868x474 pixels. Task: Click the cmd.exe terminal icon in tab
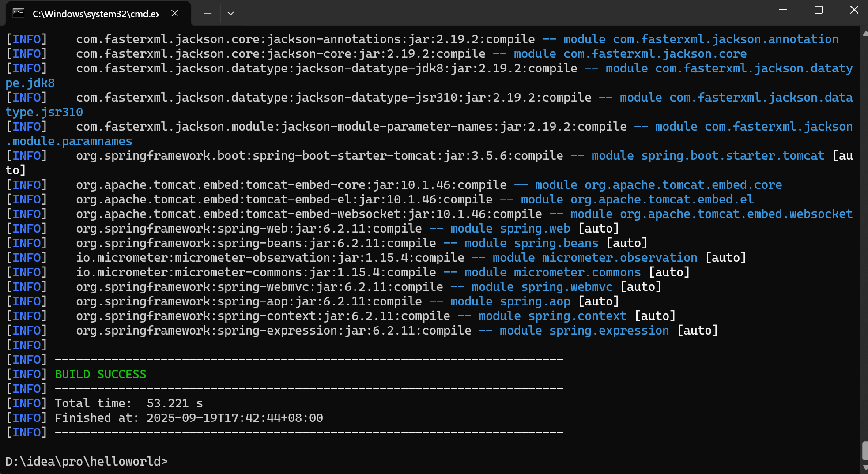coord(19,13)
